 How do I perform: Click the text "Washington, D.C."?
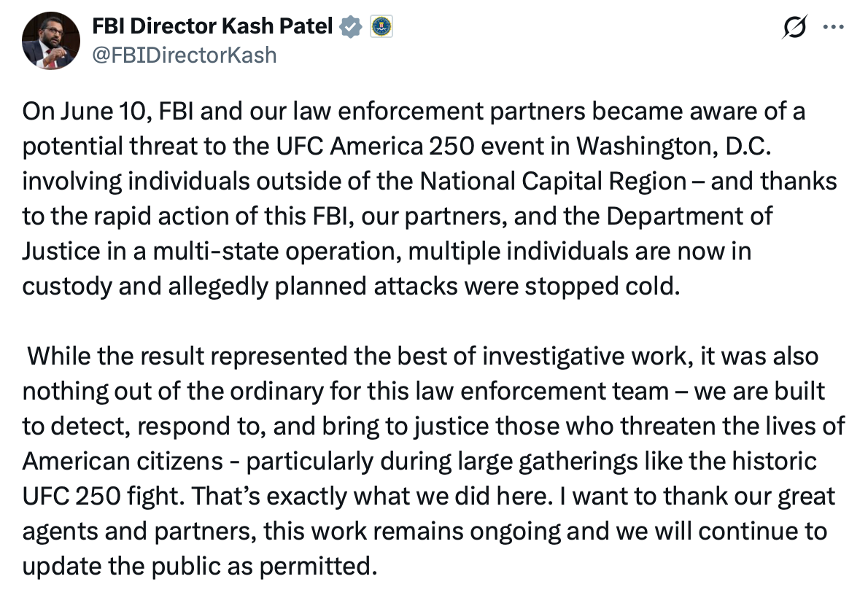674,146
